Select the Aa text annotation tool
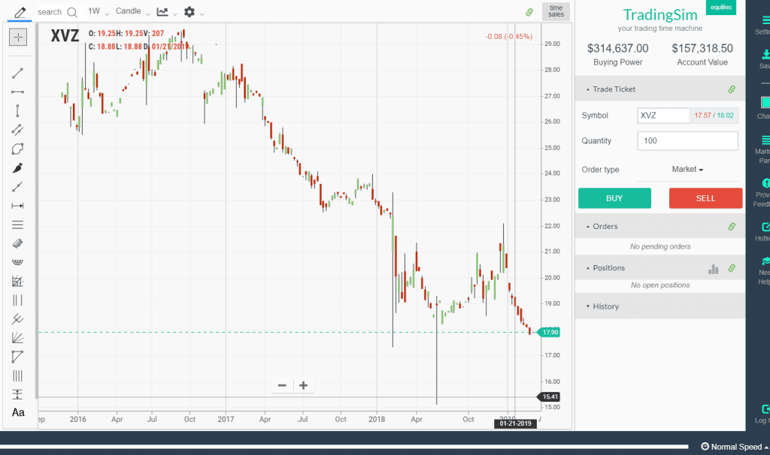Screen dimensions: 770x455 tap(18, 412)
